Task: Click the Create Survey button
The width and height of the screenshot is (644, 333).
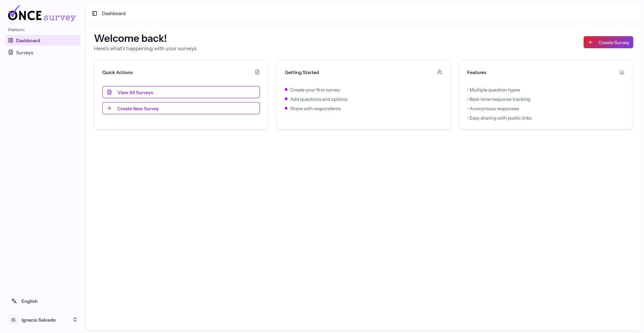Action: pos(608,42)
